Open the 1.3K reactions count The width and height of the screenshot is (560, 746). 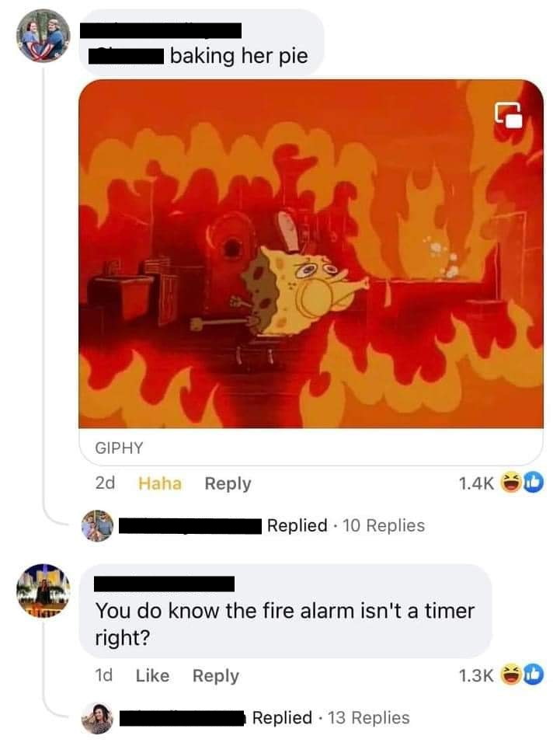click(476, 675)
